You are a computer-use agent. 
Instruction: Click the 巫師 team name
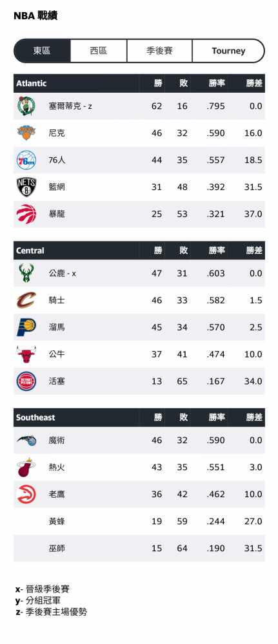[x=57, y=548]
